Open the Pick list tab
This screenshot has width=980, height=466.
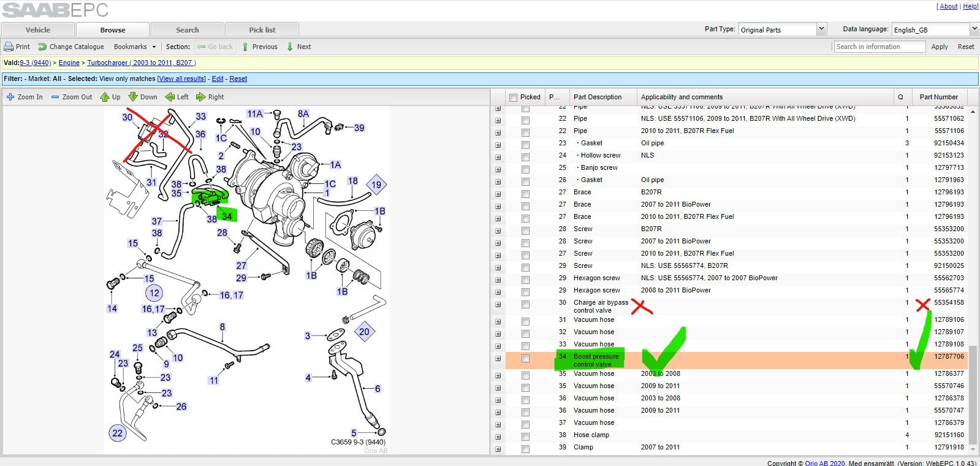click(262, 29)
